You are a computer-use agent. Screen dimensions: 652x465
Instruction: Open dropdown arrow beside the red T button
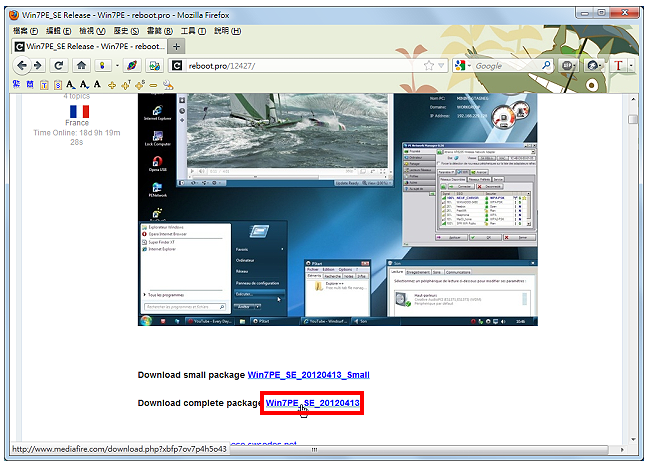pos(631,66)
